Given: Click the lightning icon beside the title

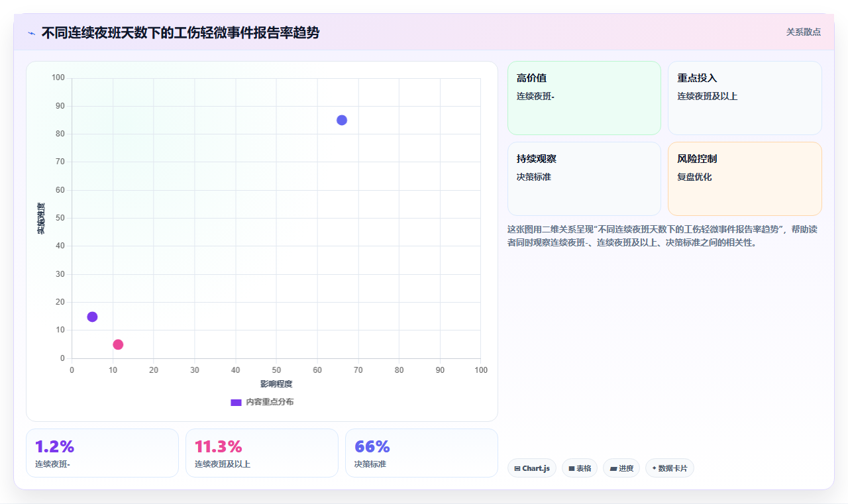Looking at the screenshot, I should coord(31,33).
